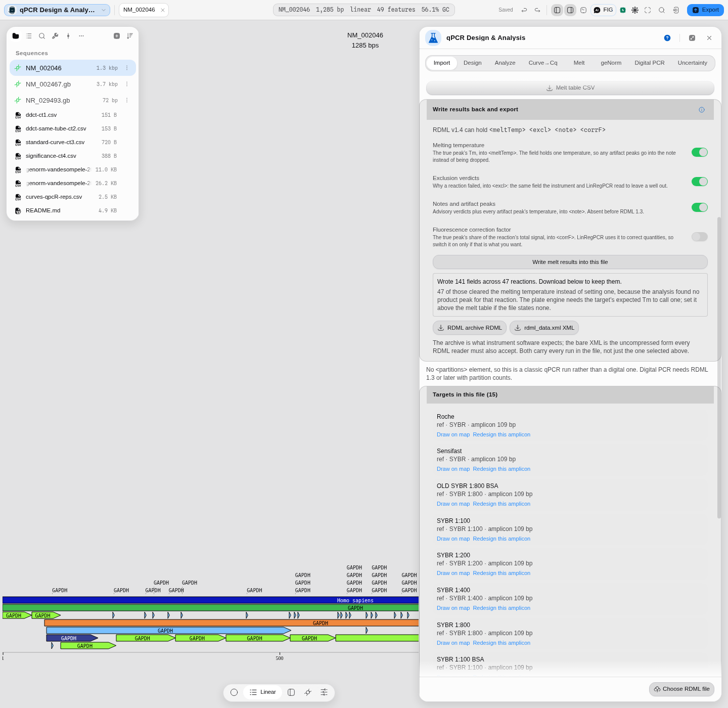Add a new sequence with plus icon
728x708 pixels.
(x=117, y=36)
